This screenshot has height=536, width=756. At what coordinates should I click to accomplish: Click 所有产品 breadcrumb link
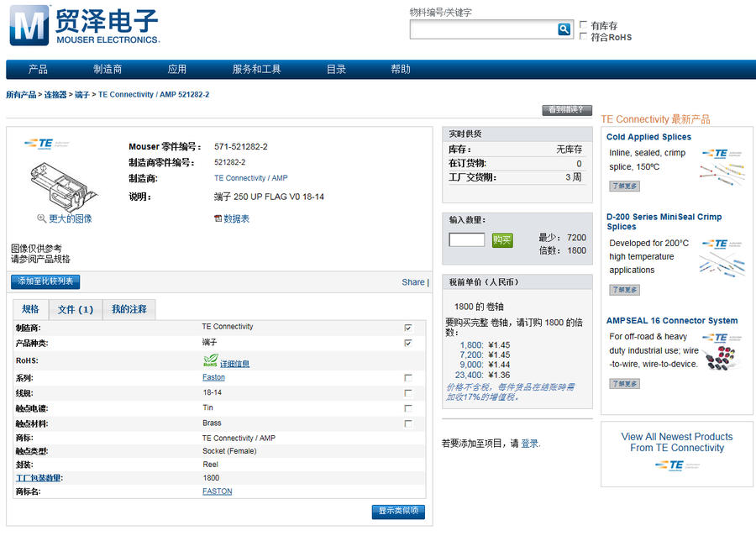[x=21, y=95]
